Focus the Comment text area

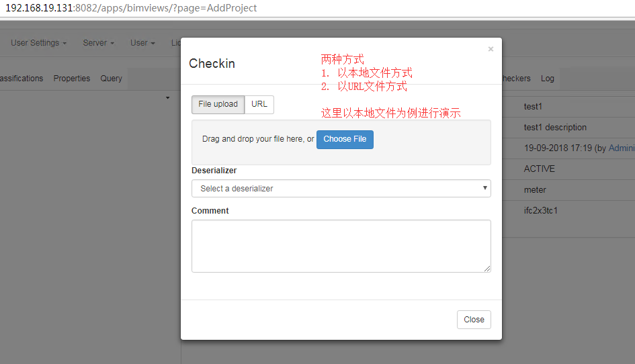click(341, 246)
